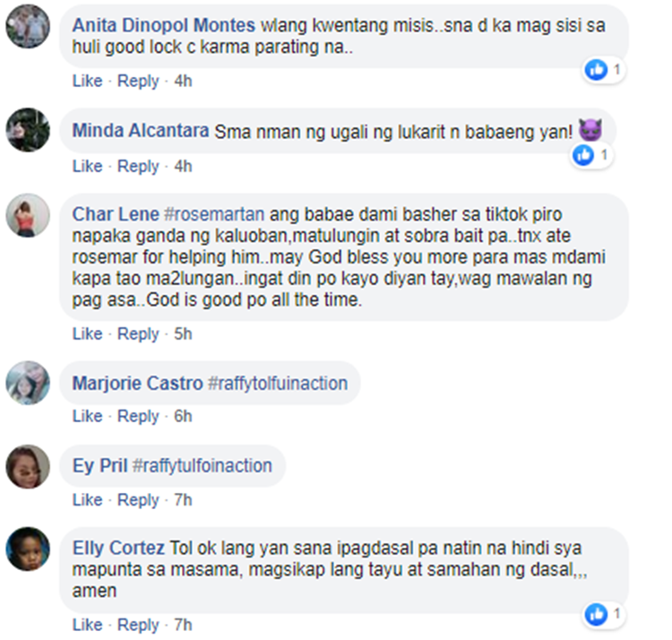Open Marjorie Castro's avatar

coord(28,383)
